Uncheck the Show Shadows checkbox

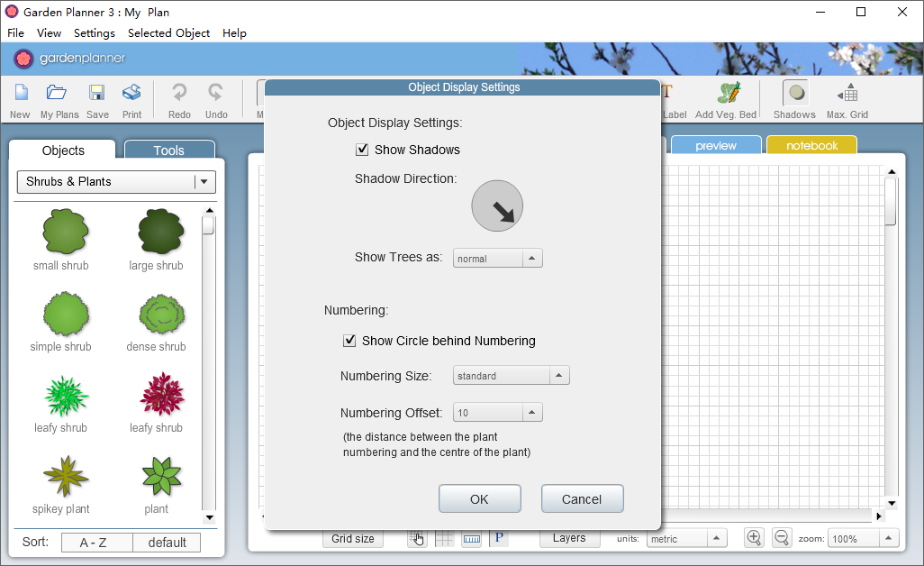362,150
